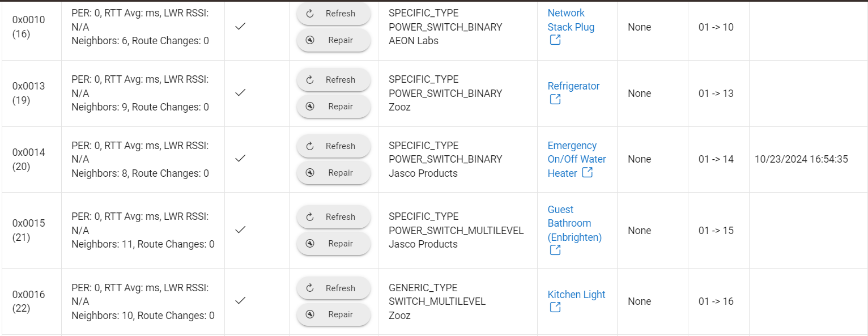868x336 pixels.
Task: Click checkmark icon in 0x0010 row
Action: coord(240,27)
